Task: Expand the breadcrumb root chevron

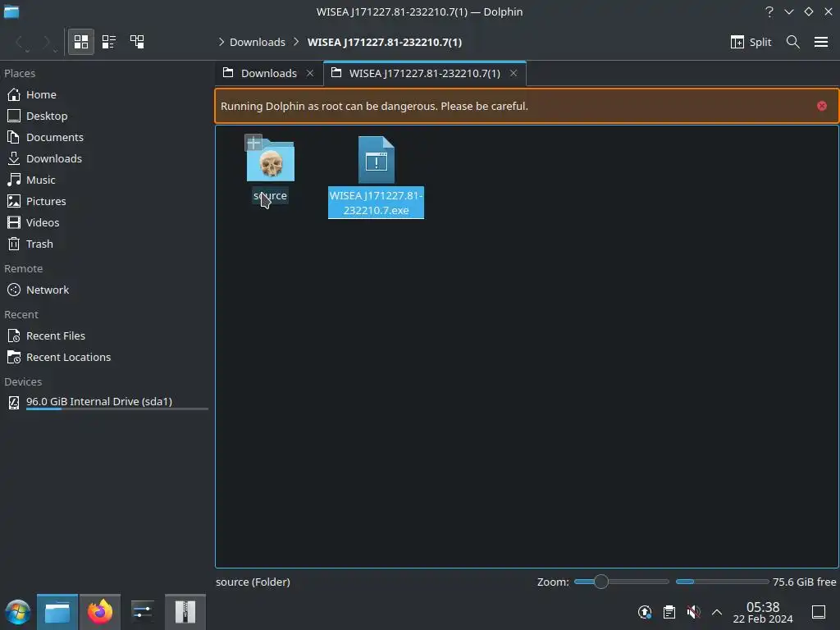Action: coord(221,43)
